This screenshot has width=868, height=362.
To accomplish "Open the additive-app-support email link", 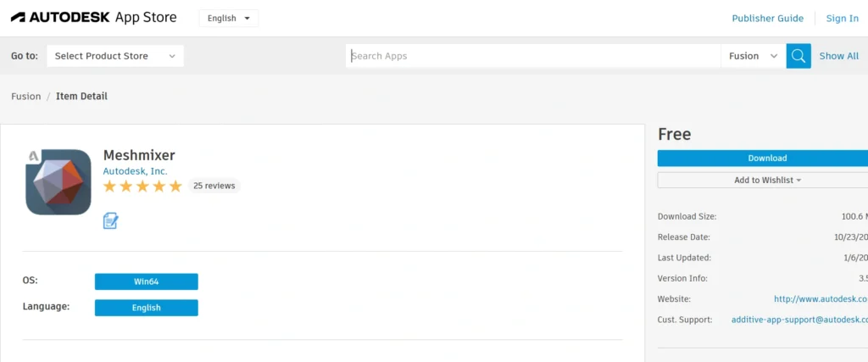I will pos(799,320).
